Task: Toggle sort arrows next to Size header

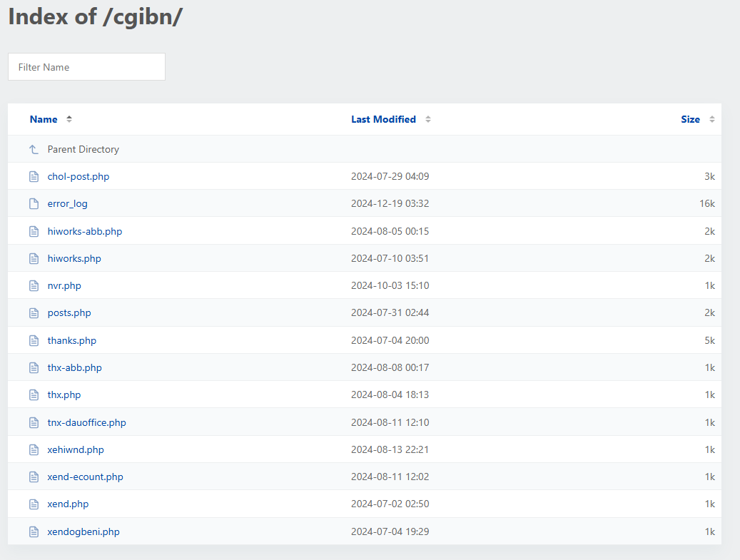Action: 712,119
